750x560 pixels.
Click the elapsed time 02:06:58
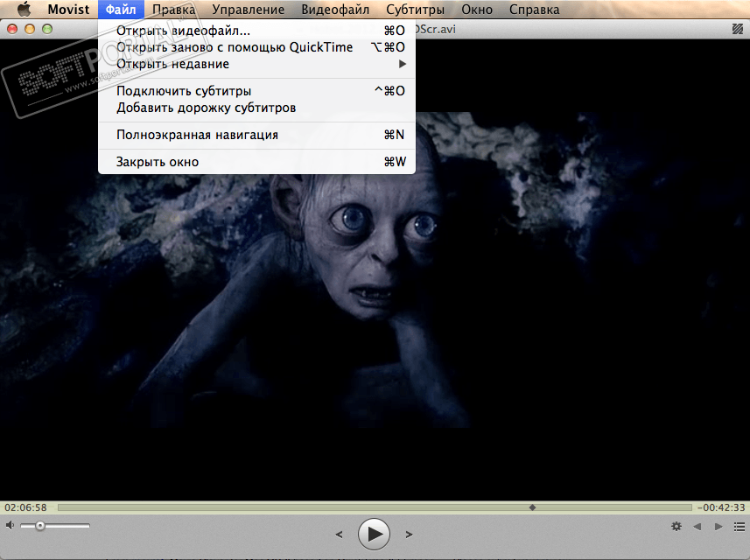26,507
